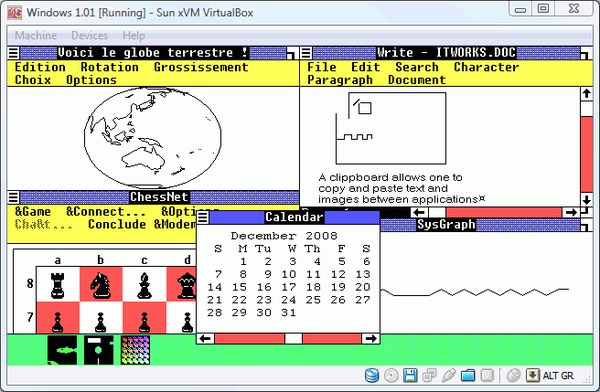Select December 1 in the Calendar

click(x=243, y=262)
